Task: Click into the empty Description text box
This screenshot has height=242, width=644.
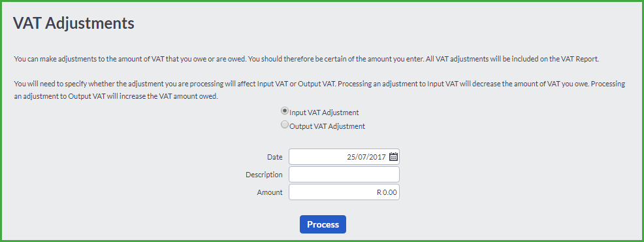Action: point(344,175)
